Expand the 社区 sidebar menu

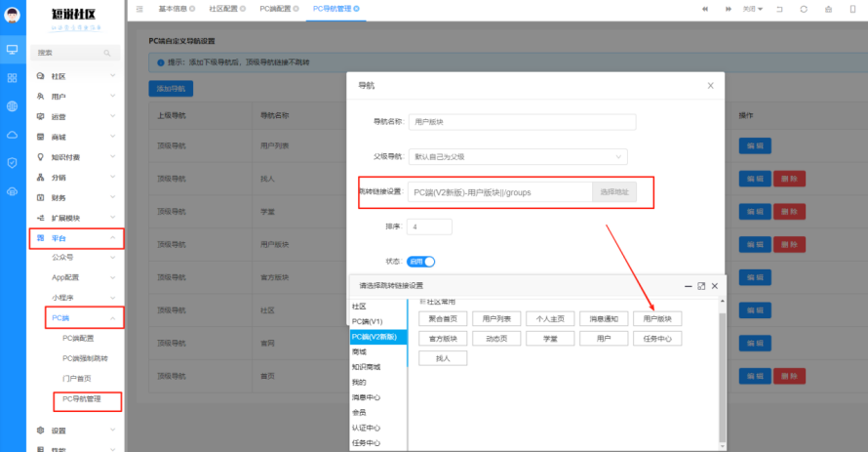[76, 76]
